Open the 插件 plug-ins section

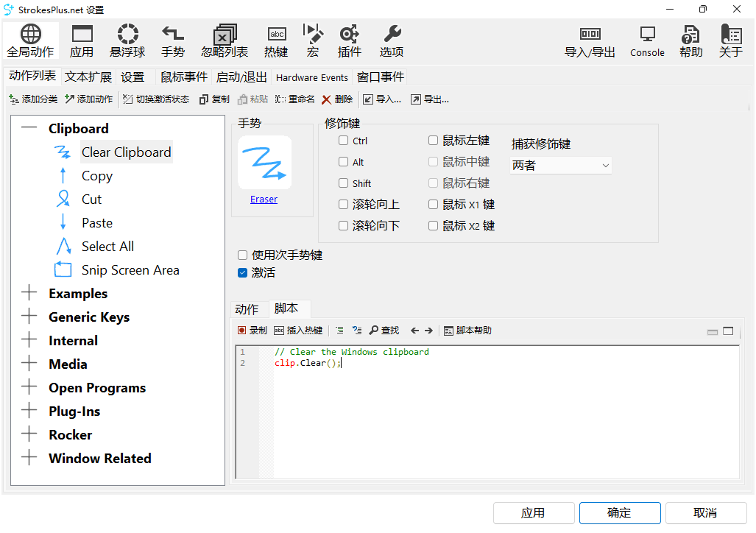click(x=349, y=40)
